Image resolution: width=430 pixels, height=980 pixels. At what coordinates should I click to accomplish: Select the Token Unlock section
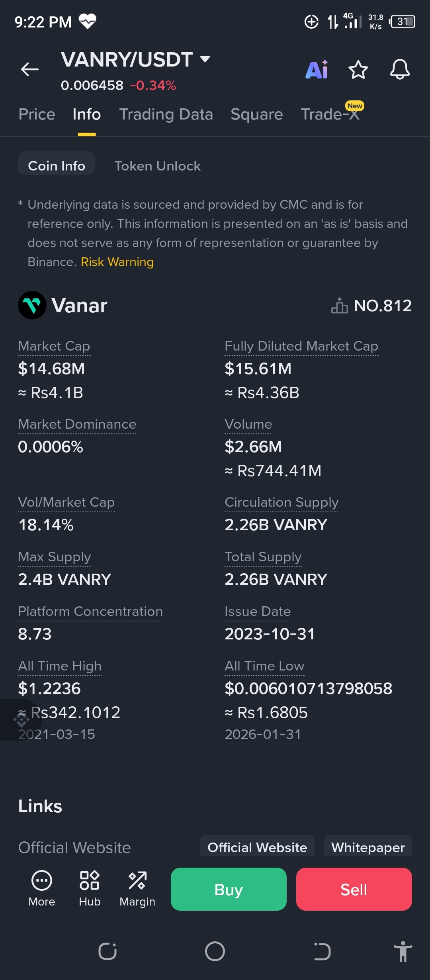157,166
